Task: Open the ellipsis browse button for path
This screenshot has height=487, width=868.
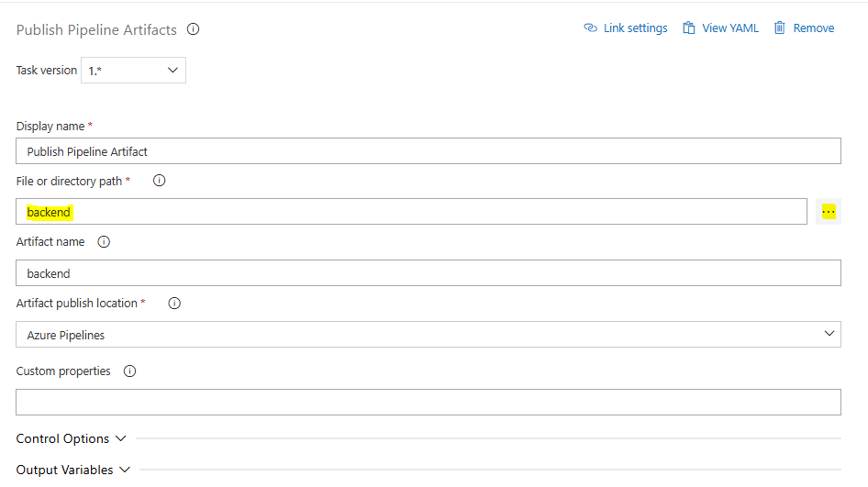Action: pyautogui.click(x=829, y=212)
